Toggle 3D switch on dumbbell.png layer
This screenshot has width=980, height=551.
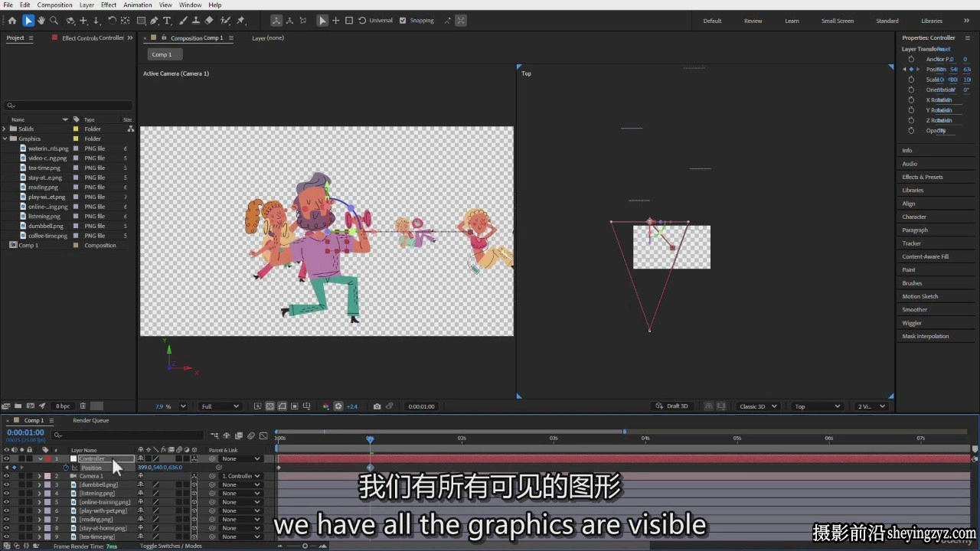(194, 484)
